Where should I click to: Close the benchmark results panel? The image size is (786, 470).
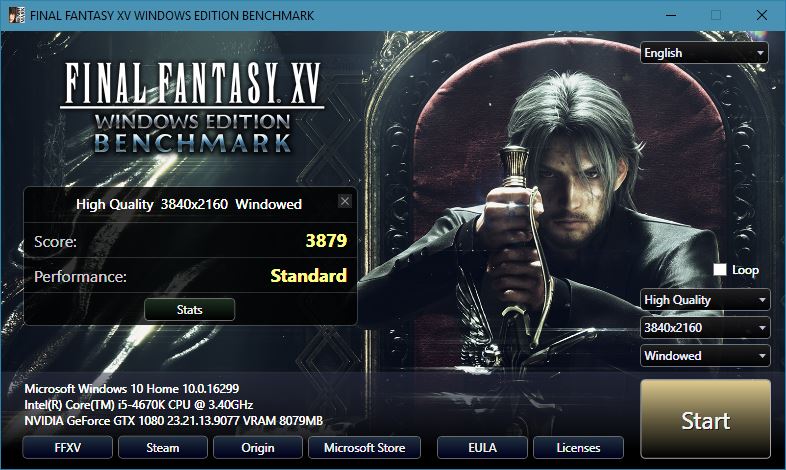[x=345, y=201]
